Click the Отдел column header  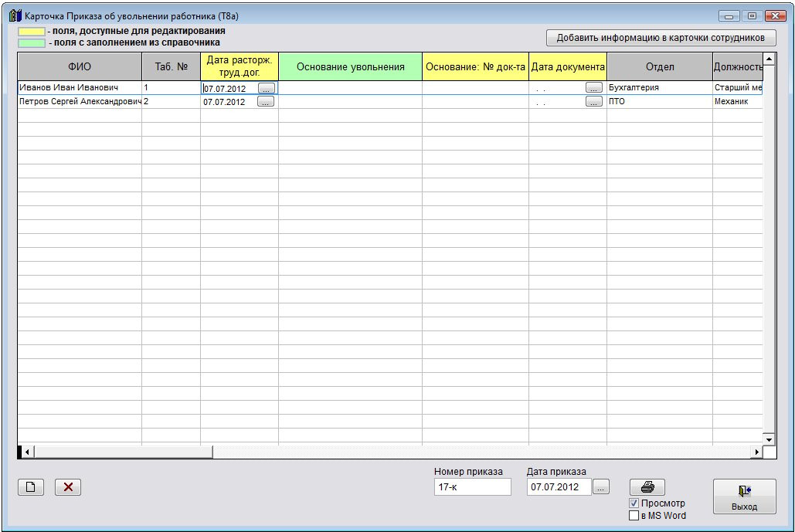[660, 66]
